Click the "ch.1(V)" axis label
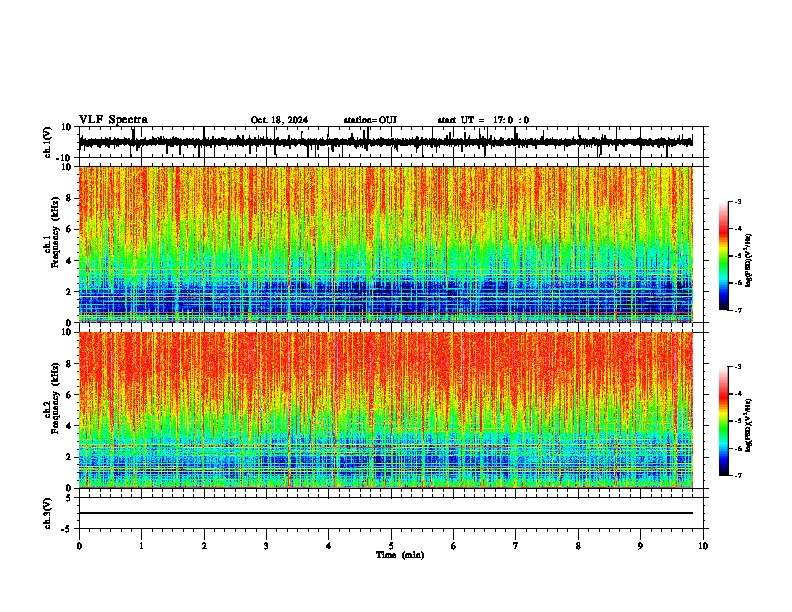 click(48, 142)
